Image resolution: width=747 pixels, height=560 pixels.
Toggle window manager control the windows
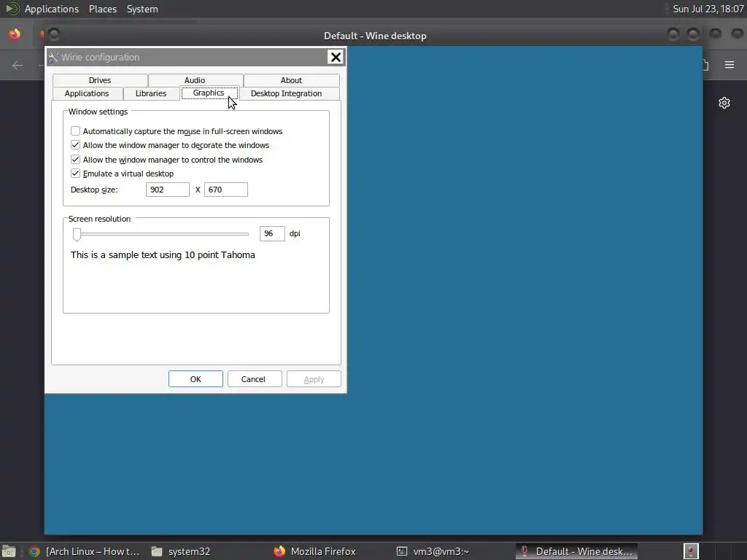tap(75, 159)
